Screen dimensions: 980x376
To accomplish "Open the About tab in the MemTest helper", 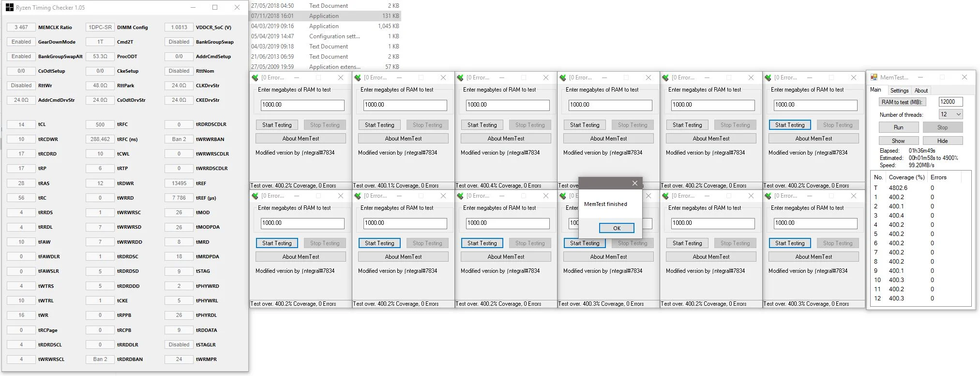I will 921,91.
